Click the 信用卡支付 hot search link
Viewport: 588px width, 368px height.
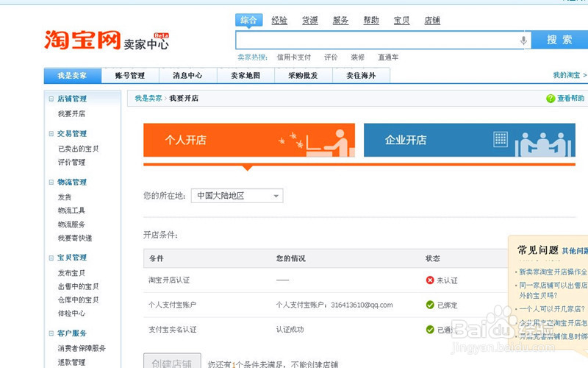coord(293,57)
